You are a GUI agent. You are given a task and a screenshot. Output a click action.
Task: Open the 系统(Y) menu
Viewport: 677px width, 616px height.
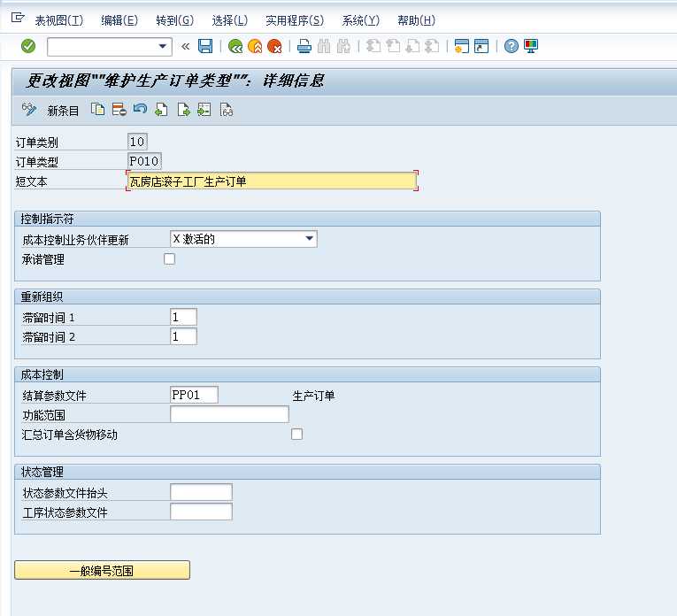[x=360, y=20]
